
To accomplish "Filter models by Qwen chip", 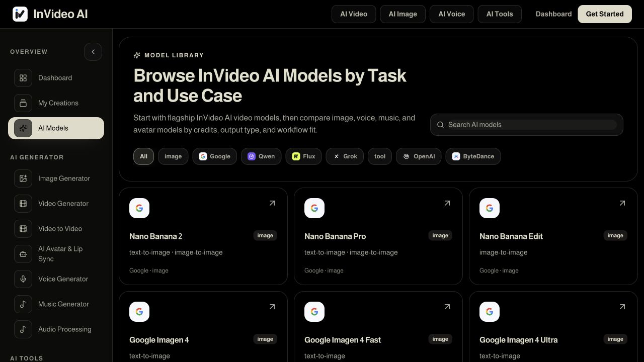I will 261,156.
